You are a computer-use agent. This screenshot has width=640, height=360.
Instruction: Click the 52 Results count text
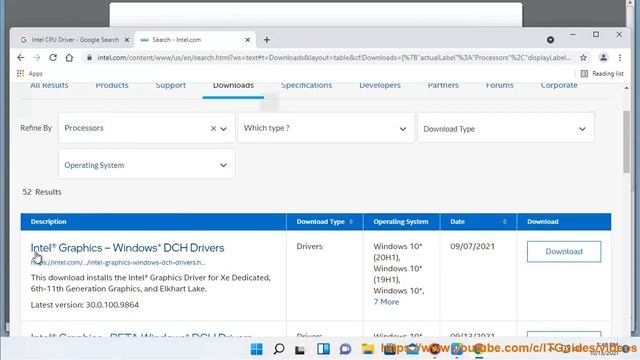(42, 192)
